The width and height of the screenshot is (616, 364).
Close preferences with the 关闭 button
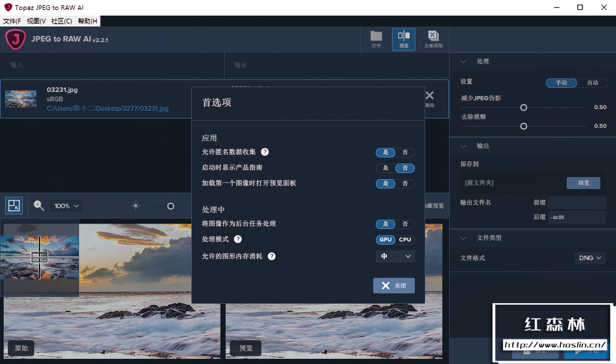tap(393, 285)
